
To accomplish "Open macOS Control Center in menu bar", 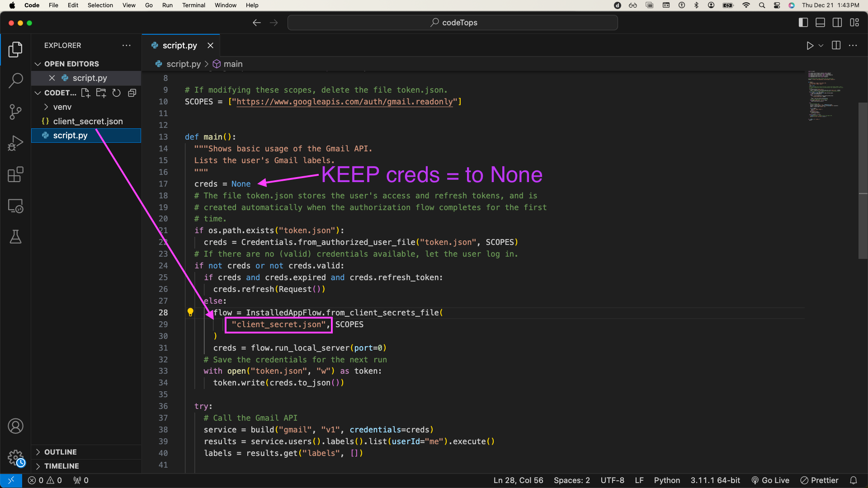I will (777, 5).
